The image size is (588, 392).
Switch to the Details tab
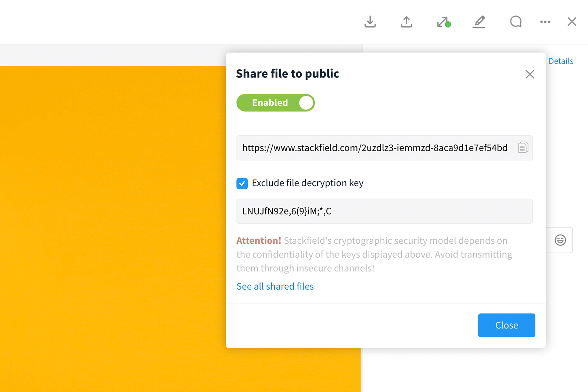[561, 61]
